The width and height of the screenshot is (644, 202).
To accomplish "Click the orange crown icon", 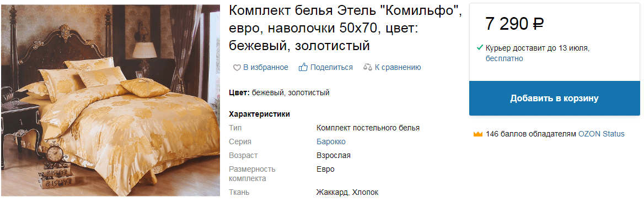I will [477, 134].
